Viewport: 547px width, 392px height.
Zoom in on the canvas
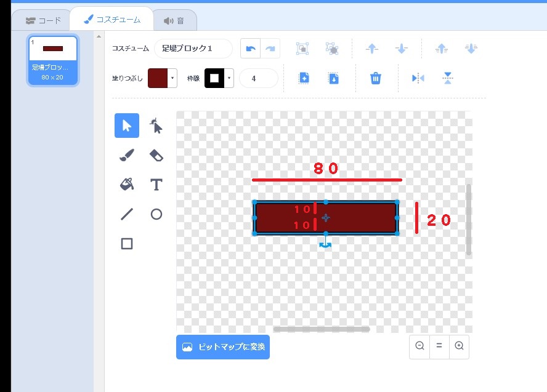coord(459,346)
